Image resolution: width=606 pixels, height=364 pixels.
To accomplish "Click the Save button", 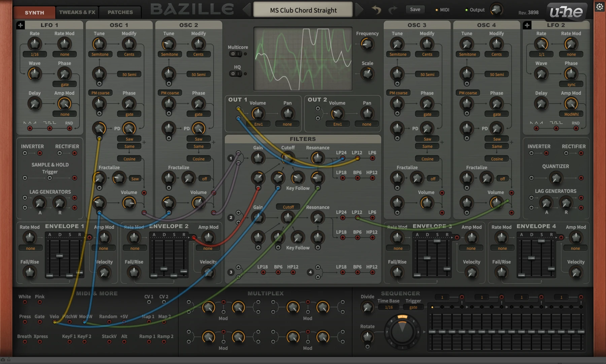I will click(x=415, y=9).
